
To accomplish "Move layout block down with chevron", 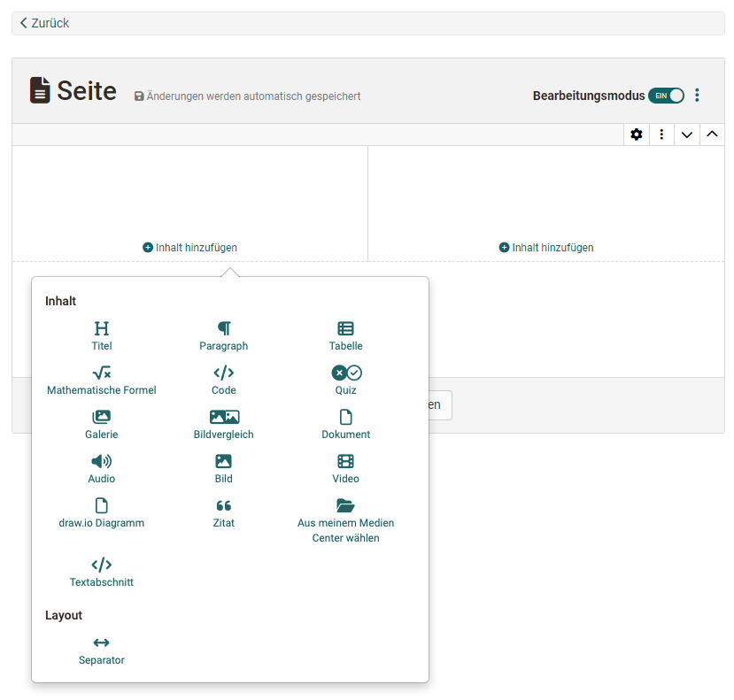I will click(x=686, y=135).
